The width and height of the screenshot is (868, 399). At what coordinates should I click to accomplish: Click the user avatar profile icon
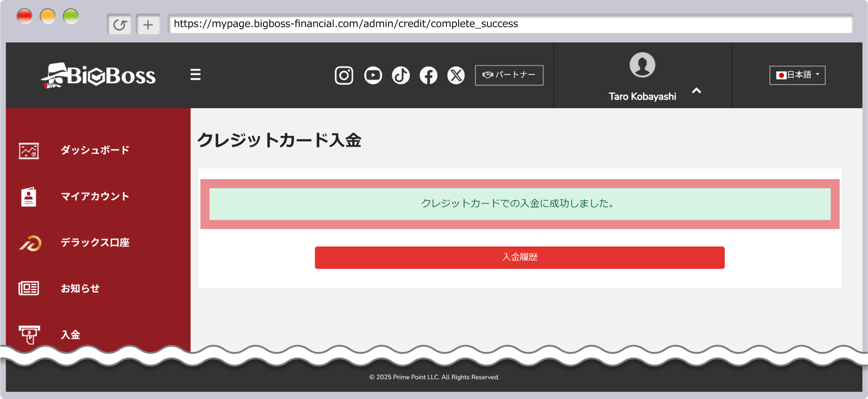click(642, 65)
